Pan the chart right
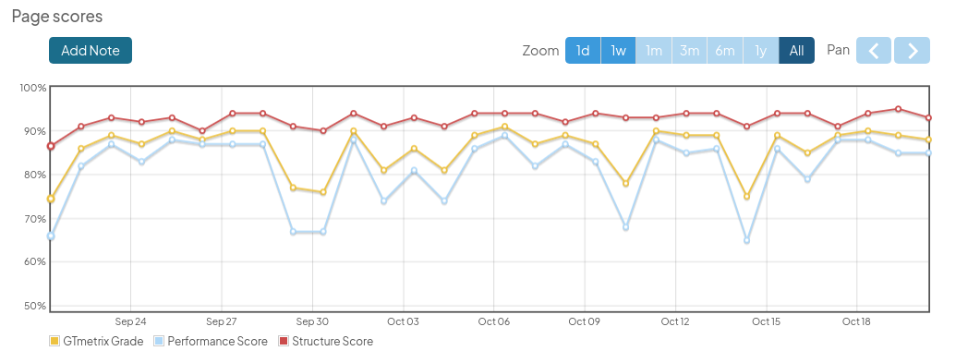 [x=912, y=51]
